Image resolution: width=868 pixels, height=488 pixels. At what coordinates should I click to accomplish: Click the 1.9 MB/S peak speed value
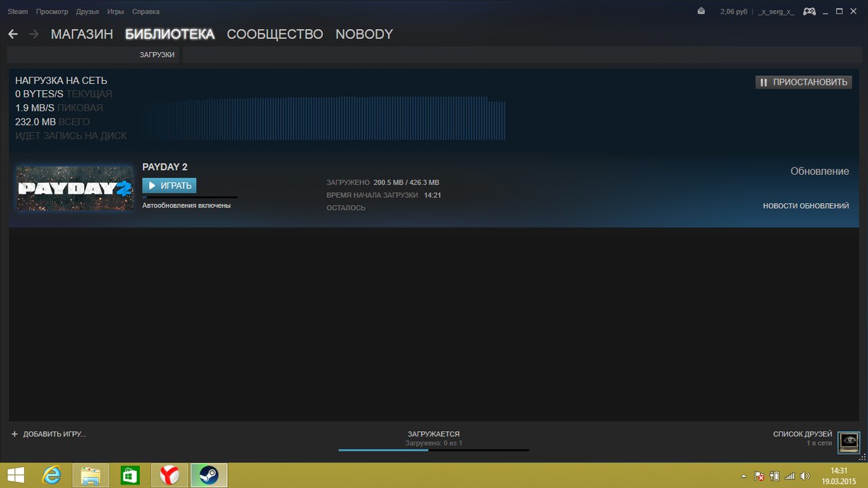click(35, 108)
